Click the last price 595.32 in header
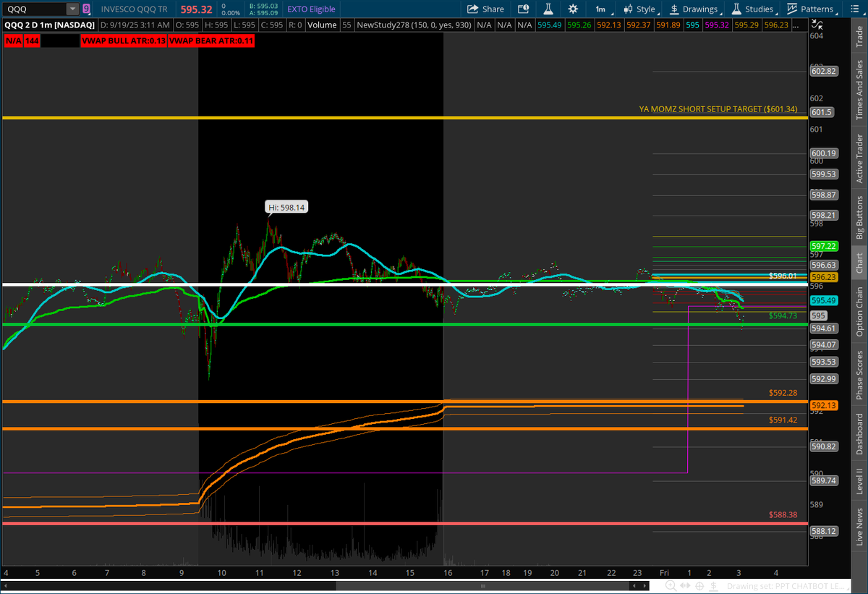Viewport: 868px width, 594px height. point(196,9)
